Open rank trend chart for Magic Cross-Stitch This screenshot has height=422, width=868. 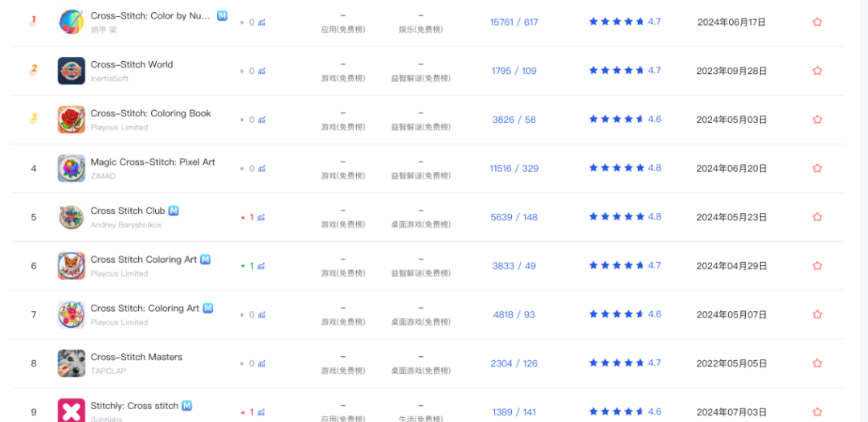(261, 168)
